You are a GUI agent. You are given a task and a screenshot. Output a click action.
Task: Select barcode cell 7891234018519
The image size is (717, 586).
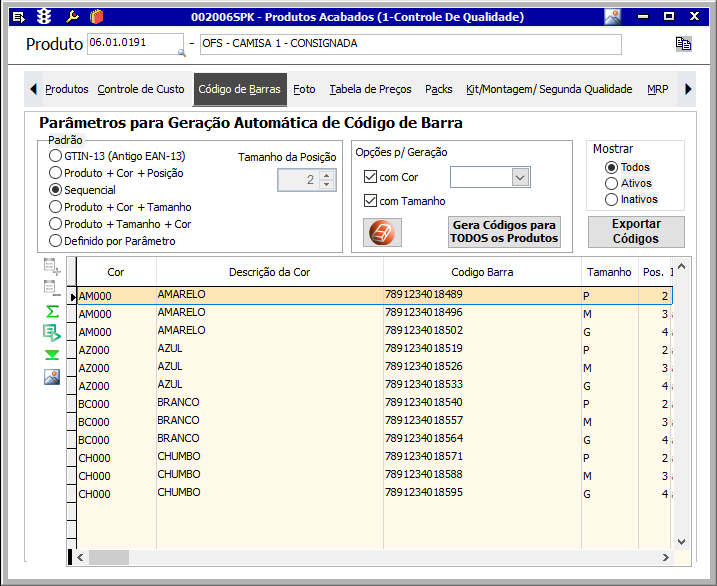(x=482, y=349)
